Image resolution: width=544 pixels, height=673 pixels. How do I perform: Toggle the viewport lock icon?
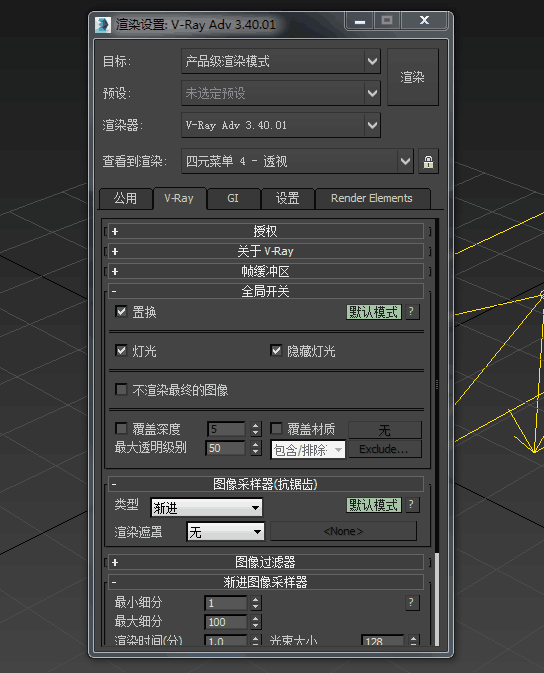pyautogui.click(x=428, y=161)
